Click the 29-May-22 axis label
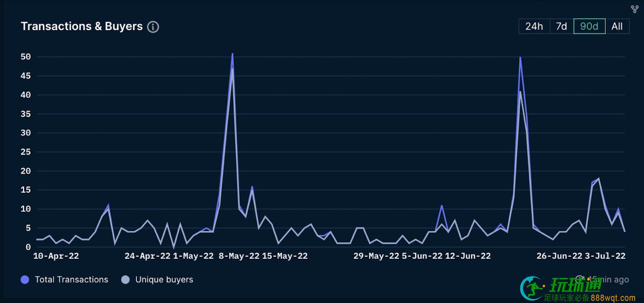The width and height of the screenshot is (644, 303). pyautogui.click(x=376, y=256)
